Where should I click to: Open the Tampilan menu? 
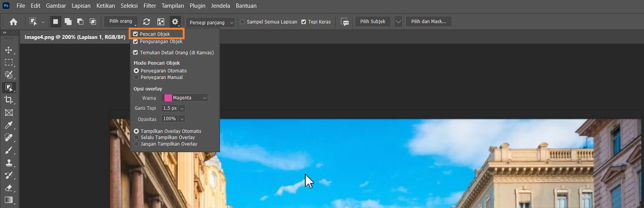(x=173, y=6)
